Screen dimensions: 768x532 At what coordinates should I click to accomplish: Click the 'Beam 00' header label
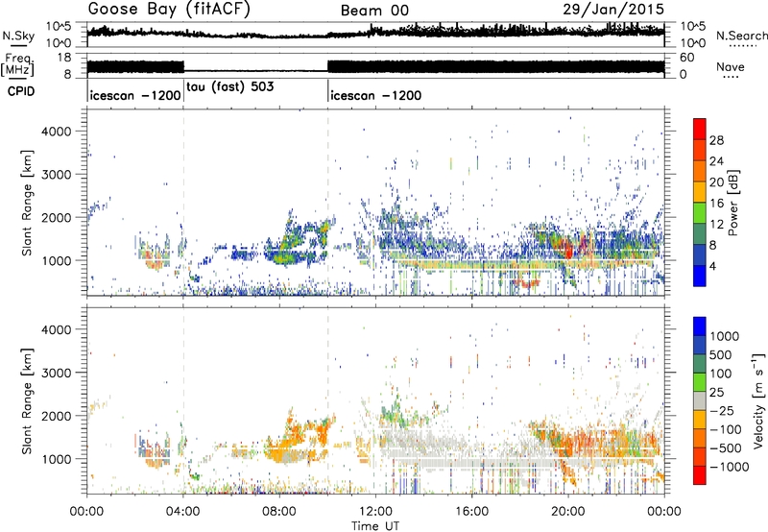pos(374,11)
